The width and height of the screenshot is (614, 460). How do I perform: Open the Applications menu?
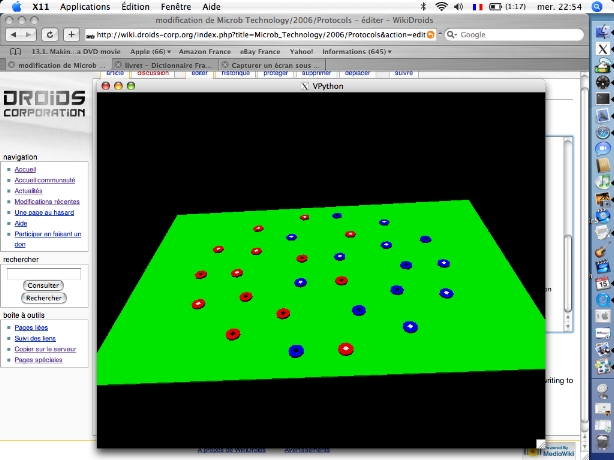pyautogui.click(x=85, y=6)
